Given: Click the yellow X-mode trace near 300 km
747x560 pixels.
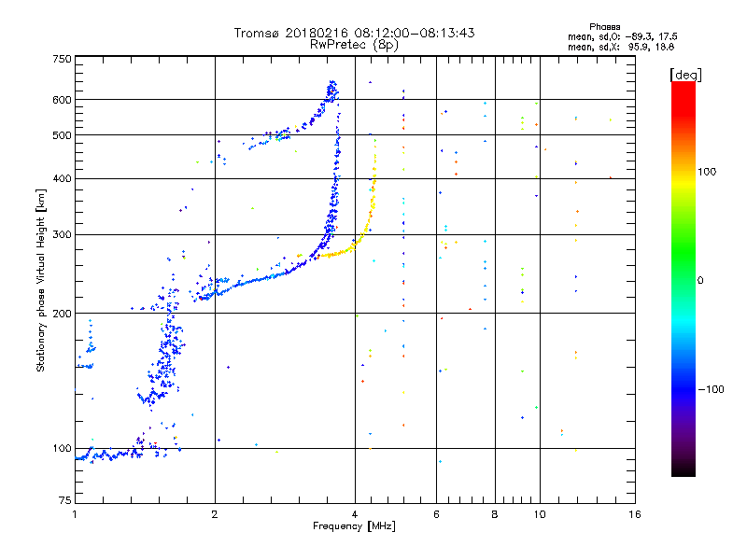Looking at the screenshot, I should 363,233.
